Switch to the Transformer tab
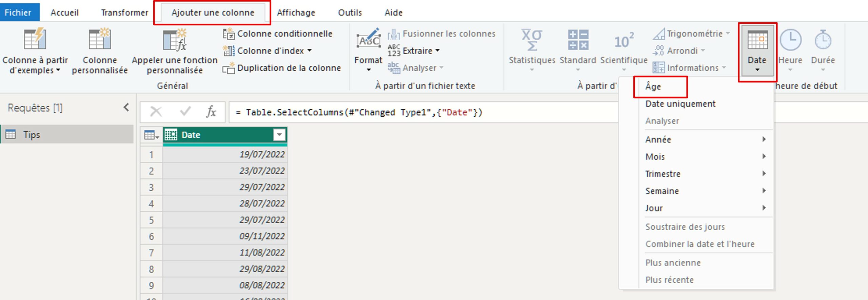 coord(124,13)
